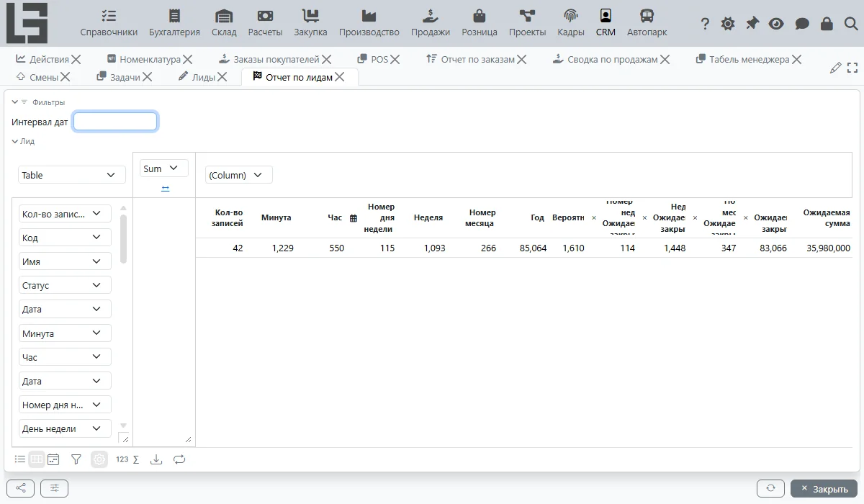This screenshot has width=864, height=504.
Task: Toggle the pivot settings gear icon
Action: pos(99,459)
